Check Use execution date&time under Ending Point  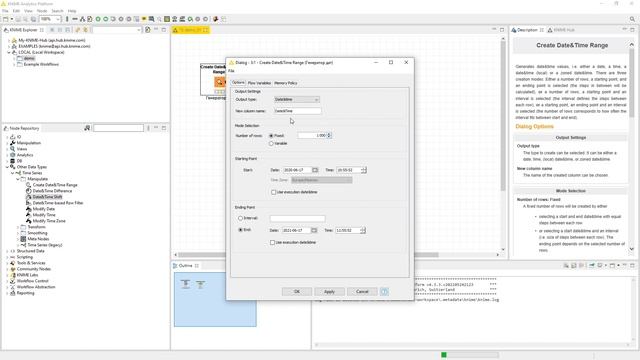(272, 242)
